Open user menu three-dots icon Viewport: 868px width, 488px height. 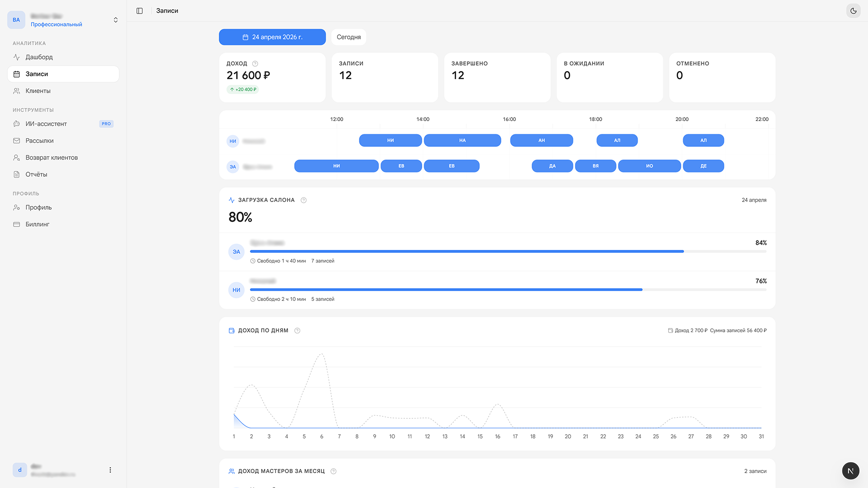click(x=110, y=470)
